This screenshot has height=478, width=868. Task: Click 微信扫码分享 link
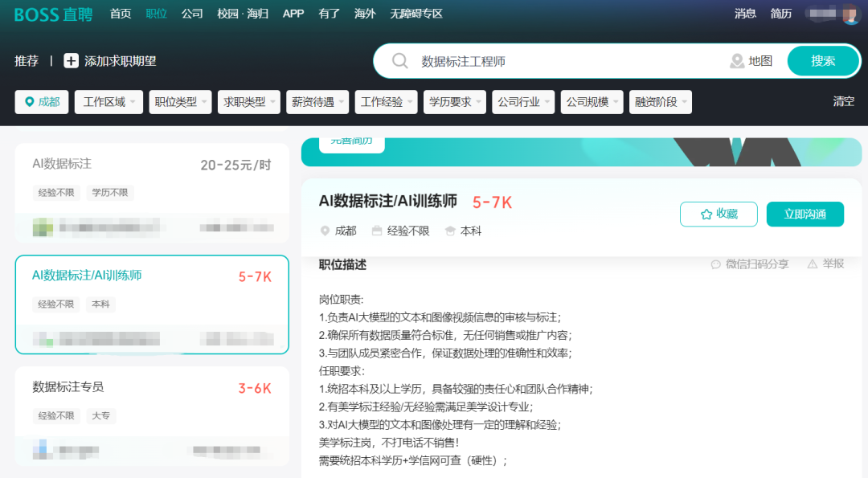coord(757,264)
